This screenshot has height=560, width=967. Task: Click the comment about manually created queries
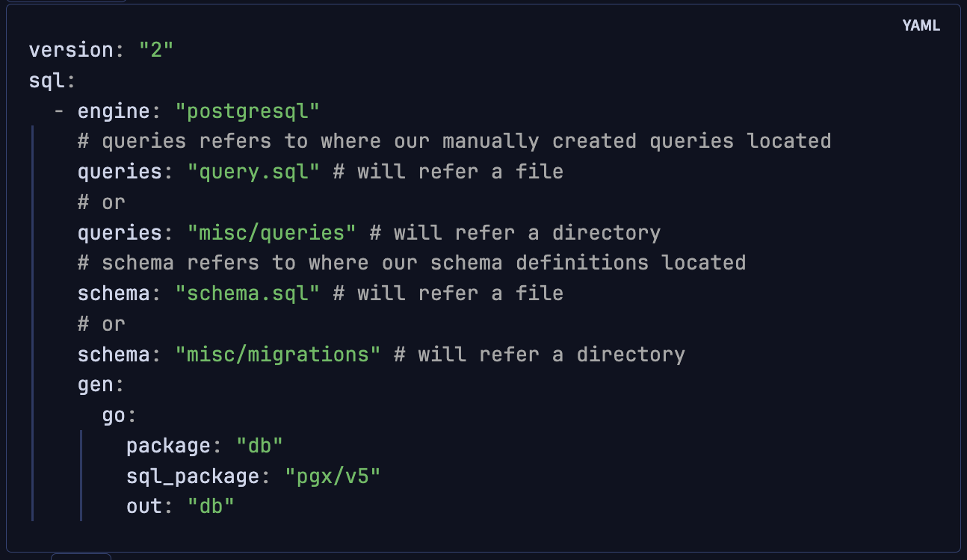click(x=454, y=141)
